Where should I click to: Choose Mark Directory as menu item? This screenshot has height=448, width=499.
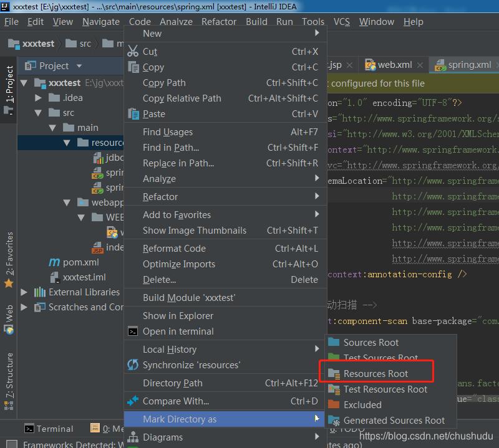pos(225,419)
